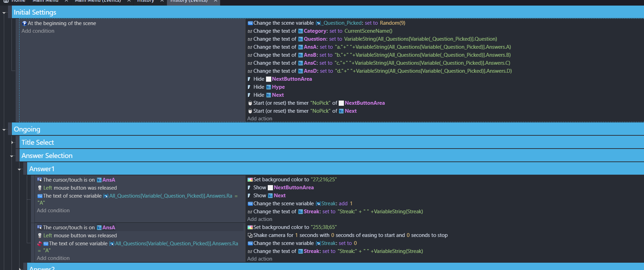This screenshot has width=644, height=270.
Task: Click the 'Streak: set to 0' action
Action: (302, 243)
